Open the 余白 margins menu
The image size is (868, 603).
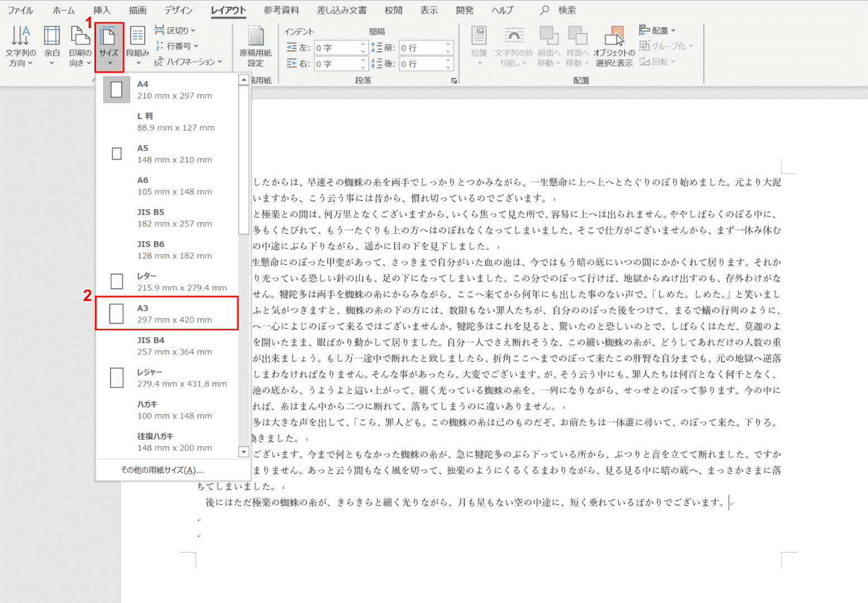[52, 46]
